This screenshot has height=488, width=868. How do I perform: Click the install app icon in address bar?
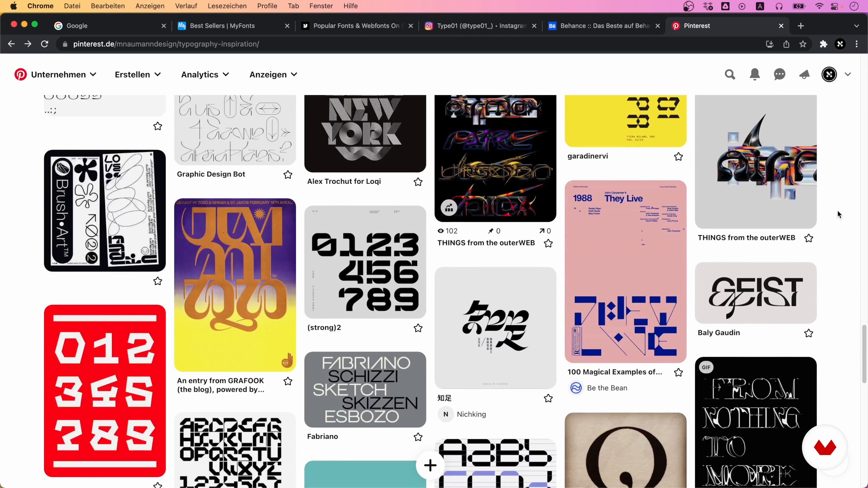point(770,44)
